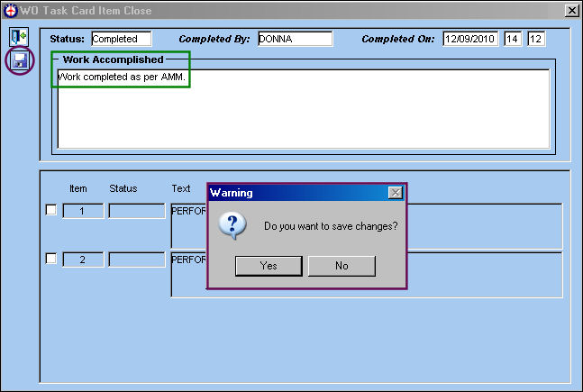Click the item 2 PERFOR text box
This screenshot has height=392, width=583.
tap(367, 275)
